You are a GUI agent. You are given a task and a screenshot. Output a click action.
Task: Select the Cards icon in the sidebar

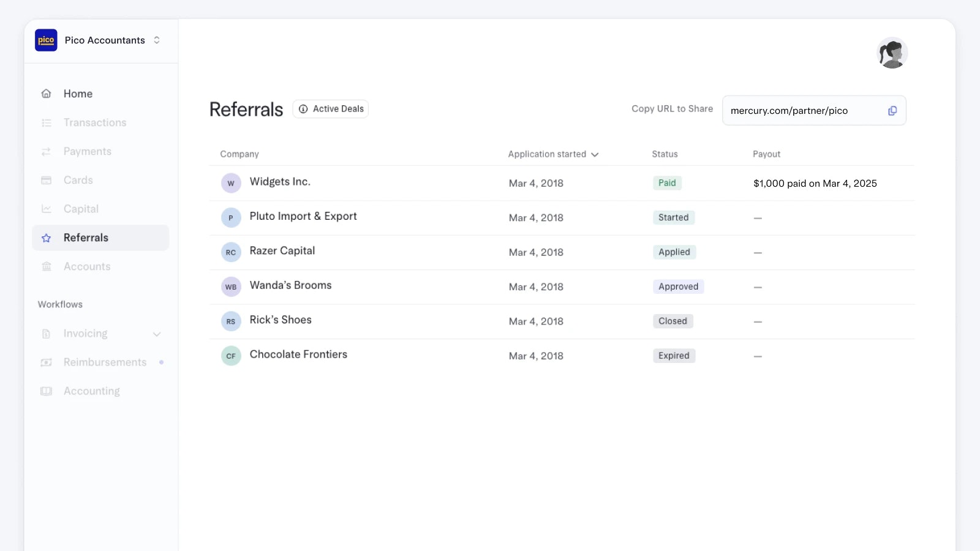(46, 180)
